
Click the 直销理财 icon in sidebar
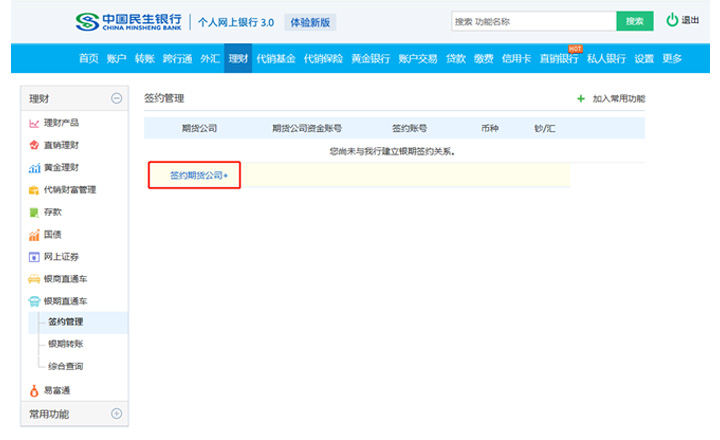click(34, 145)
